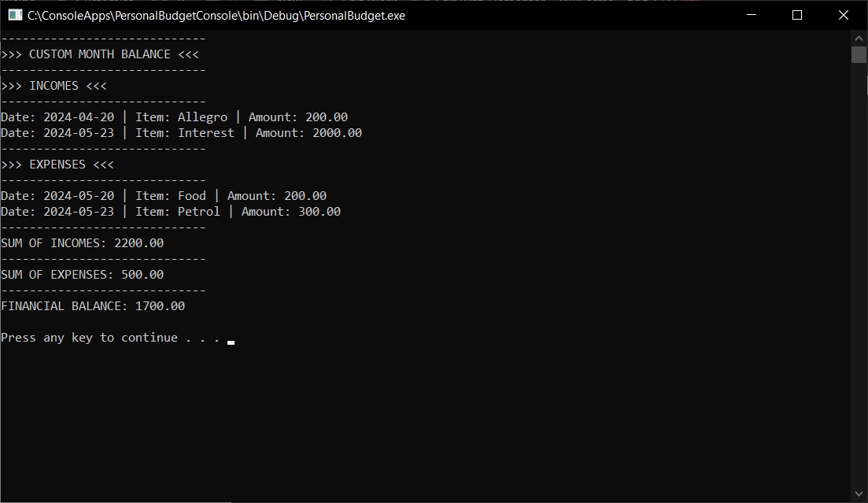Click the CUSTOM MONTH BALANCE heading
This screenshot has width=868, height=503.
[100, 54]
